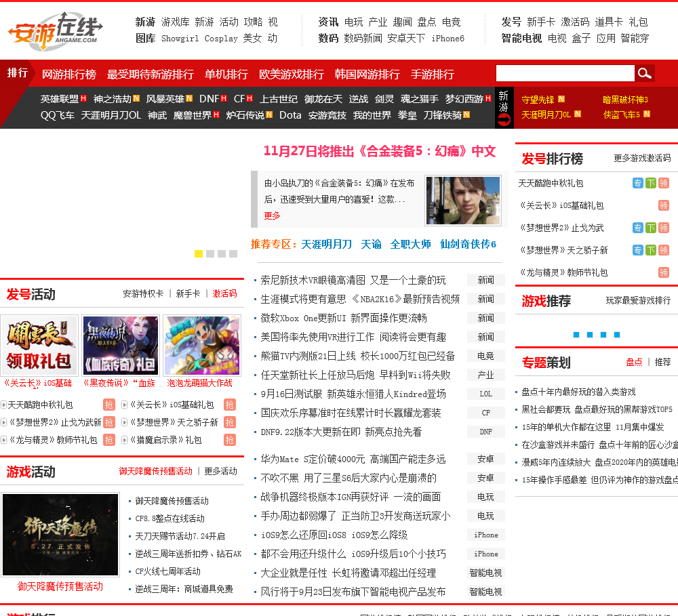678x616 pixels.
Task: Select the first blue dot under 游戏推荐
Action: (x=576, y=335)
